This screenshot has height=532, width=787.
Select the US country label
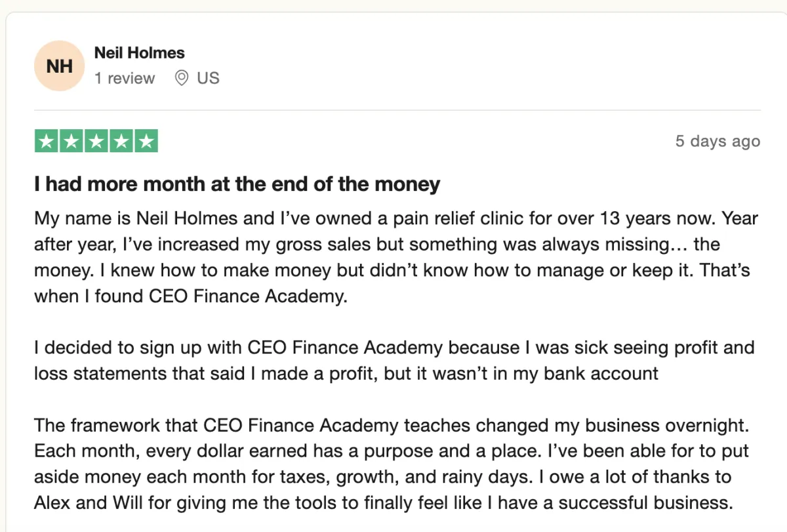[x=208, y=78]
